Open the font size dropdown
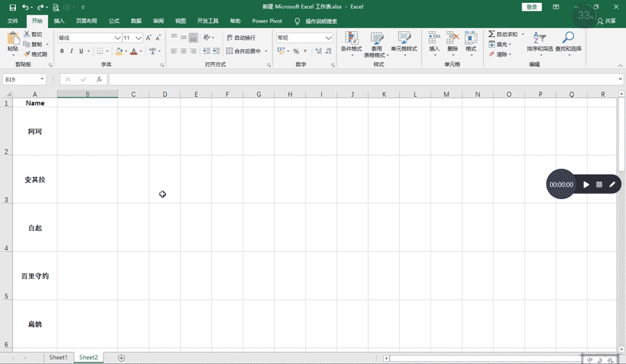The width and height of the screenshot is (626, 364). pos(138,38)
